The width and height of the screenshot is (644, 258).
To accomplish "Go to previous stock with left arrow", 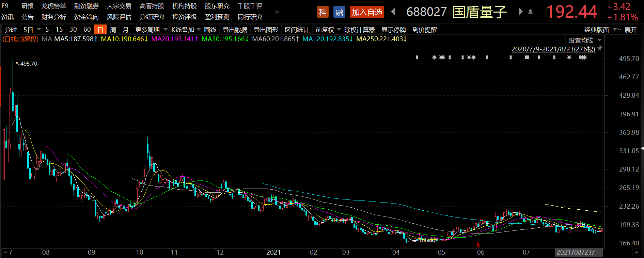I will coord(393,12).
